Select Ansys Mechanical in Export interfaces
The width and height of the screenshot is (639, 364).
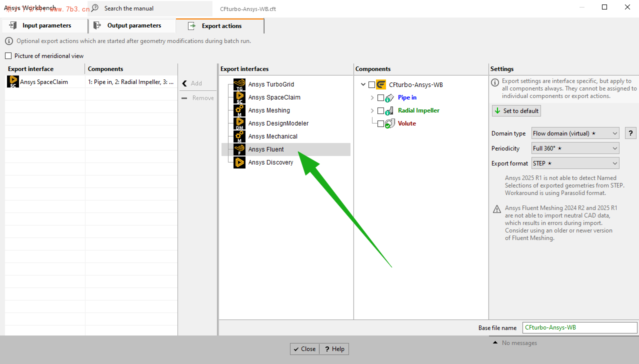click(273, 136)
